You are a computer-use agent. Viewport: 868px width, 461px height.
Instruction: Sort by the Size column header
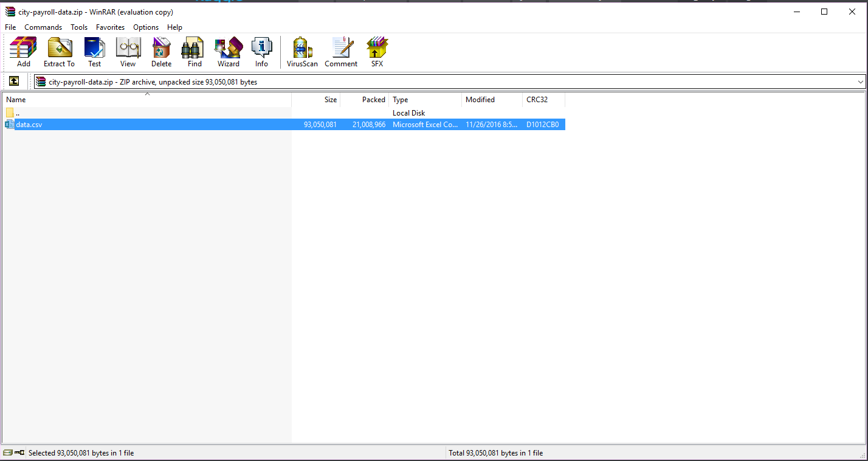pos(316,100)
